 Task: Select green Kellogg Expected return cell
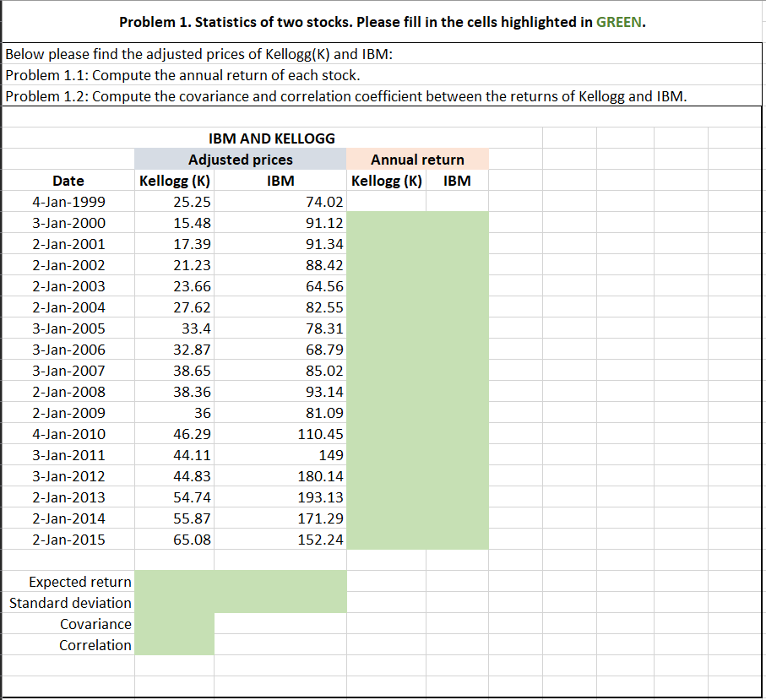(x=175, y=581)
